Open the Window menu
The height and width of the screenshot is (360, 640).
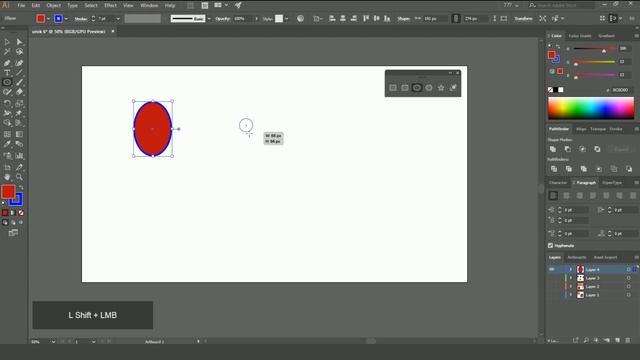(x=149, y=6)
